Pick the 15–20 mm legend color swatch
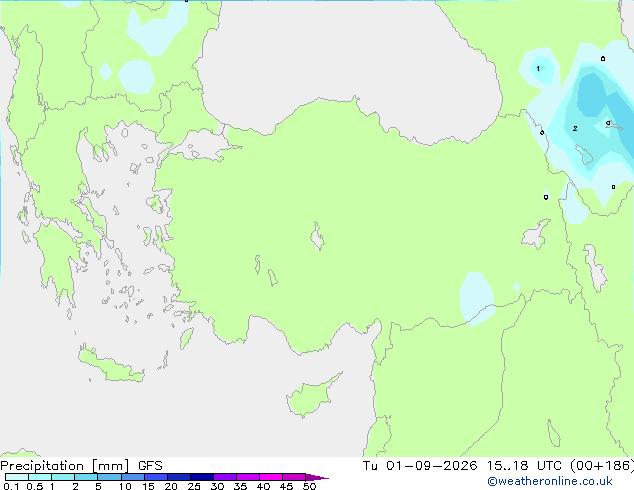 pyautogui.click(x=156, y=477)
